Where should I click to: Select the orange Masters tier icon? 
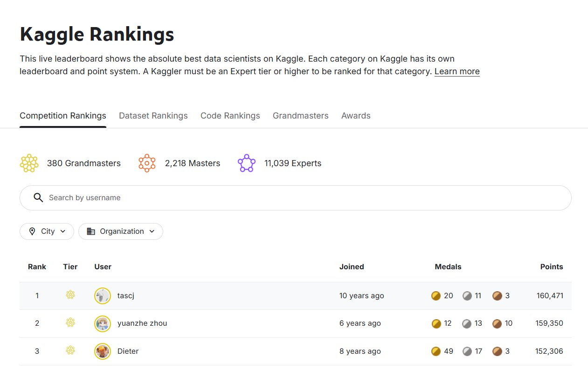(x=147, y=163)
